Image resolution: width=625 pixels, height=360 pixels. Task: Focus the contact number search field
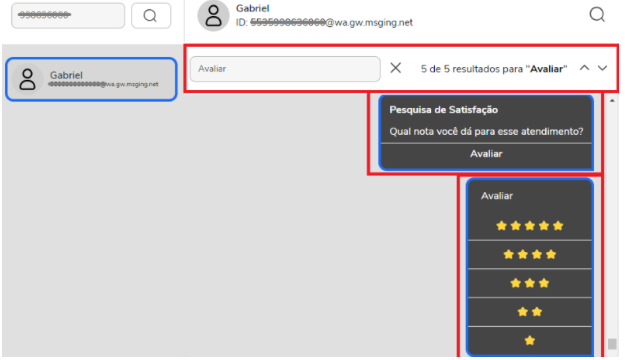[68, 16]
